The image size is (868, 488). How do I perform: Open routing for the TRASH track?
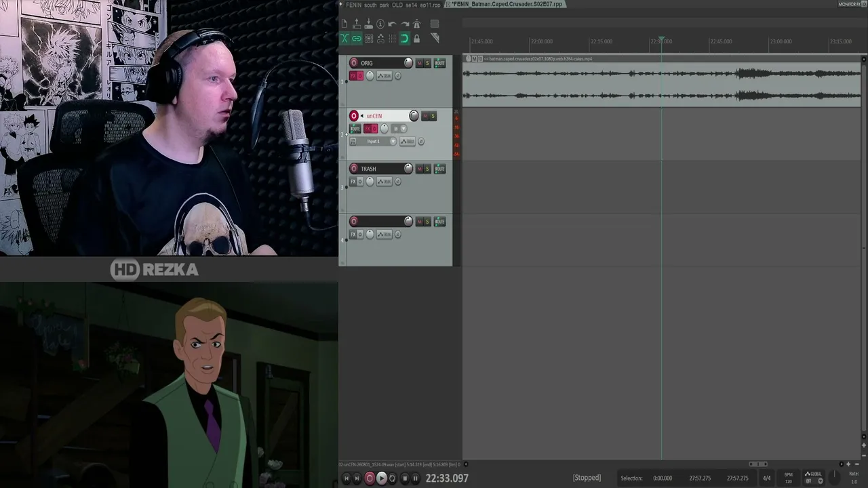(439, 169)
